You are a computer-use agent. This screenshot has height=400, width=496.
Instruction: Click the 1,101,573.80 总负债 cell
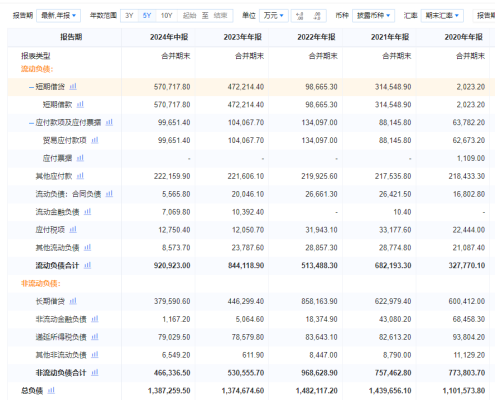(464, 391)
